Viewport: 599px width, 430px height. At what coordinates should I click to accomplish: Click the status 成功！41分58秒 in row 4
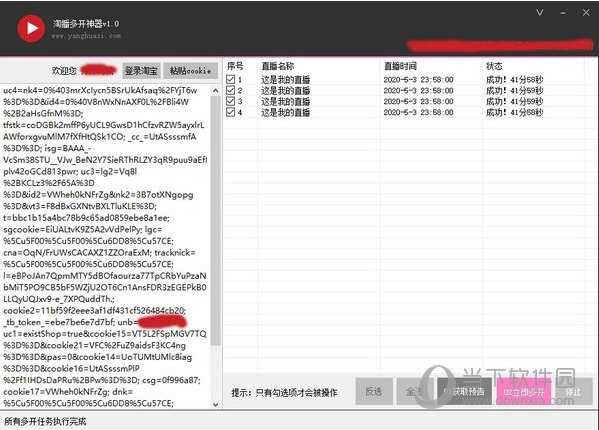point(514,112)
